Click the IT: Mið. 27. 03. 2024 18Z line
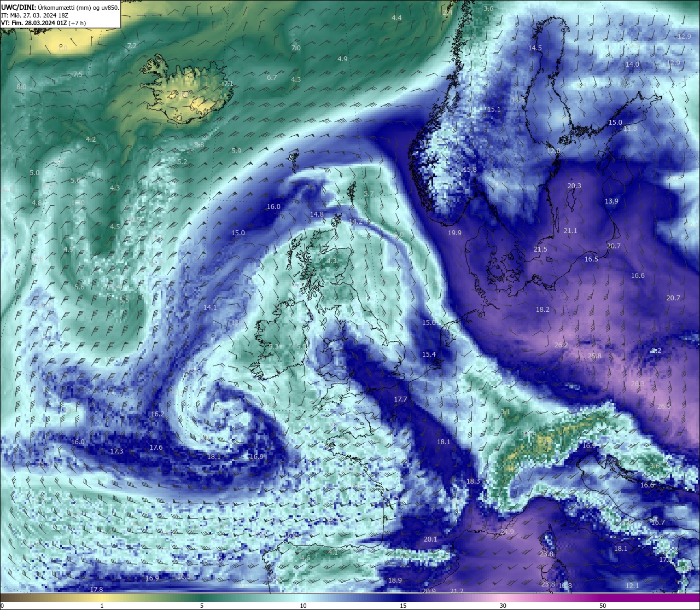The height and width of the screenshot is (610, 700). 34,15
